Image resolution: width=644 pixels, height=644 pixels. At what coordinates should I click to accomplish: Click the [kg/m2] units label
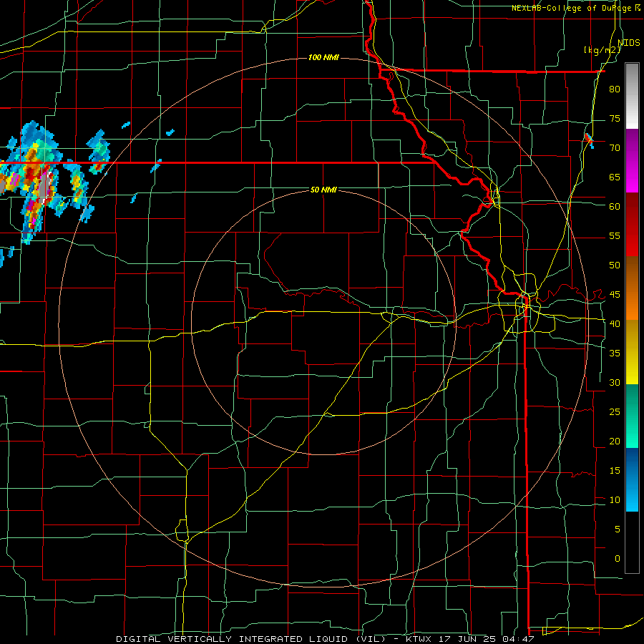(602, 50)
